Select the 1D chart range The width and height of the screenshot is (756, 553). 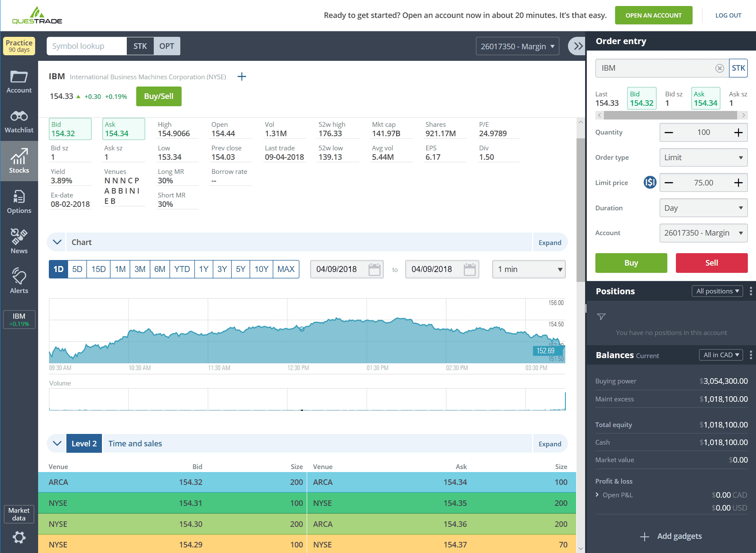click(58, 269)
